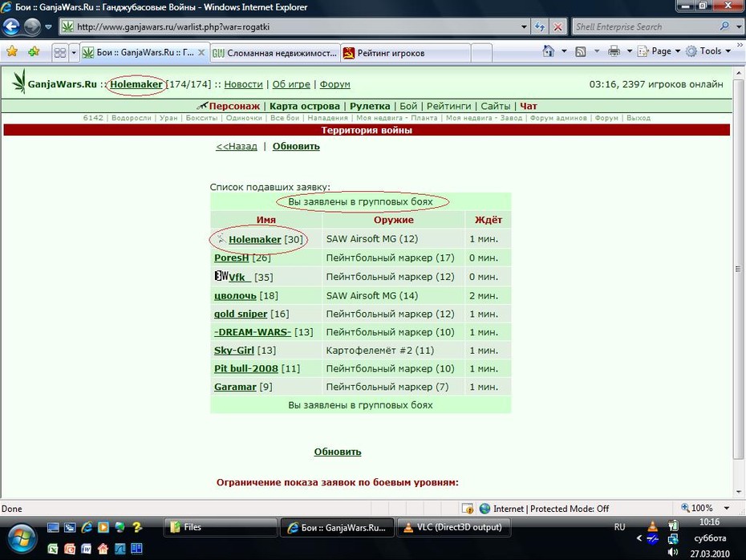Expand the Print dropdown arrow

pyautogui.click(x=629, y=51)
